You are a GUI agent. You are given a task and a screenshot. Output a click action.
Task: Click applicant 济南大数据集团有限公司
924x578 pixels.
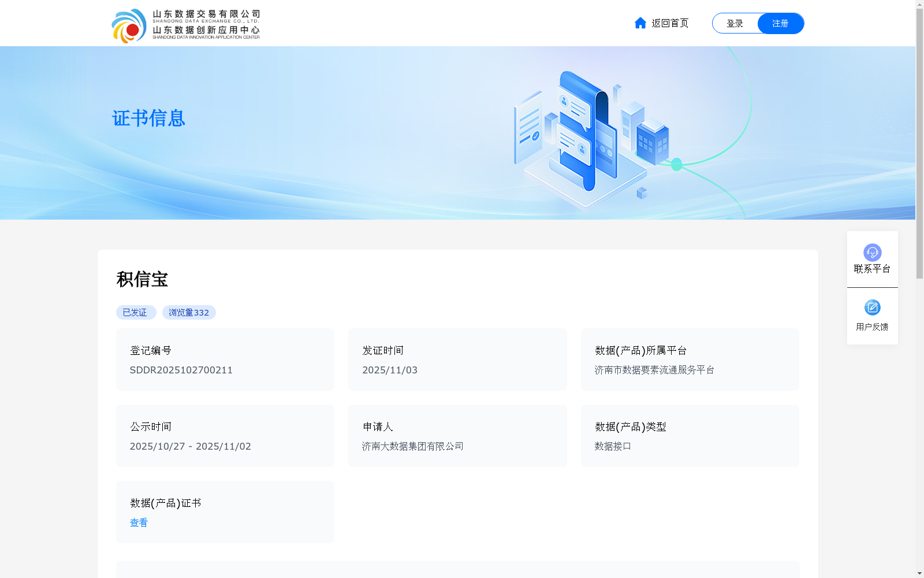[x=412, y=446]
